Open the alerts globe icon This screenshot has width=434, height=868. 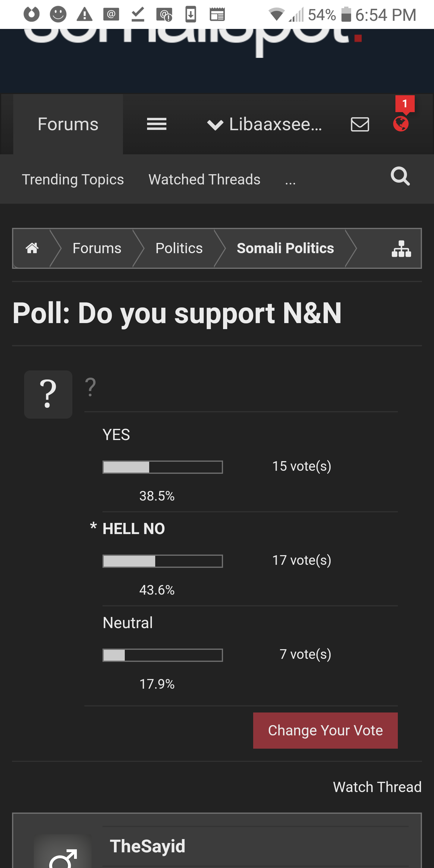(401, 124)
